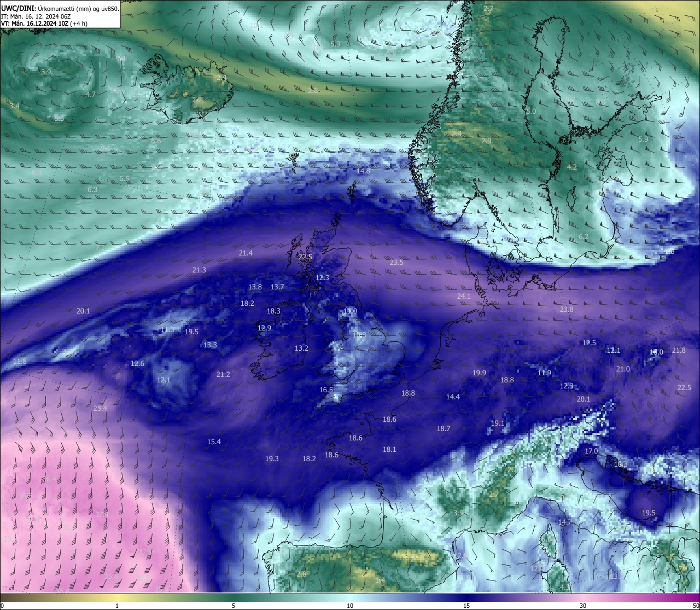Click the 12.6 value in the Atlantic
700x610 pixels.
pyautogui.click(x=137, y=363)
